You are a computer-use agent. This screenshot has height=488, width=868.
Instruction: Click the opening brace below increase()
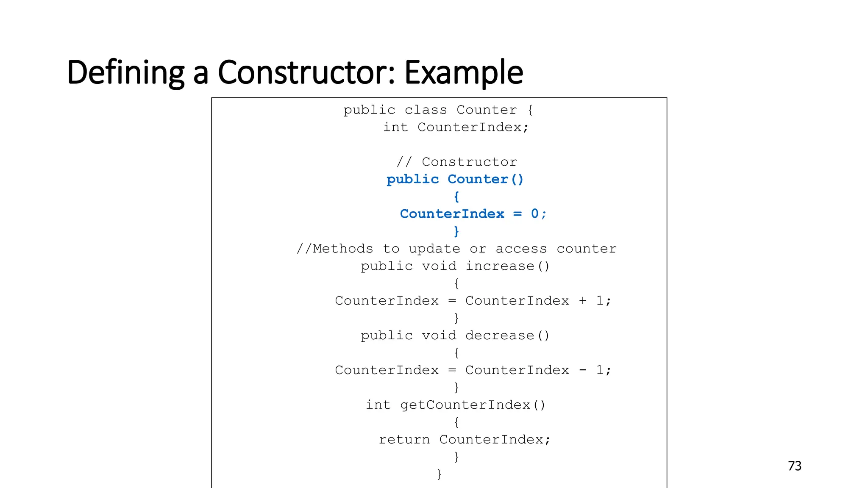coord(456,283)
